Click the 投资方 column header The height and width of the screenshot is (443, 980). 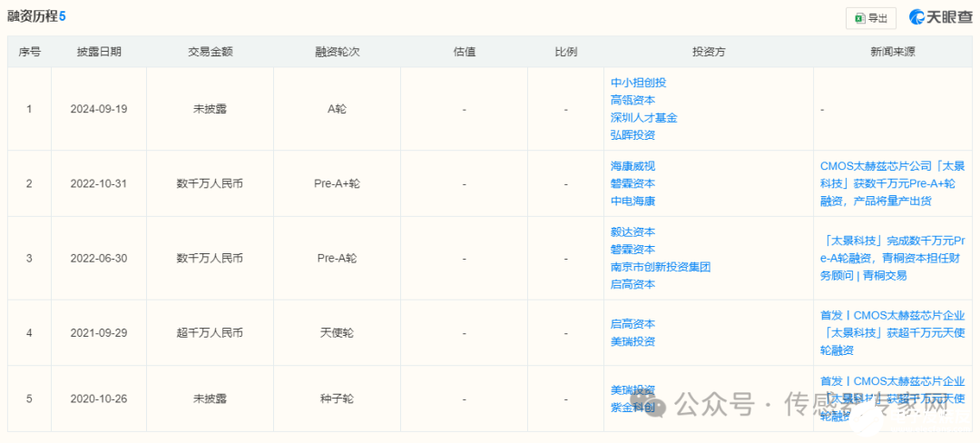(x=709, y=52)
